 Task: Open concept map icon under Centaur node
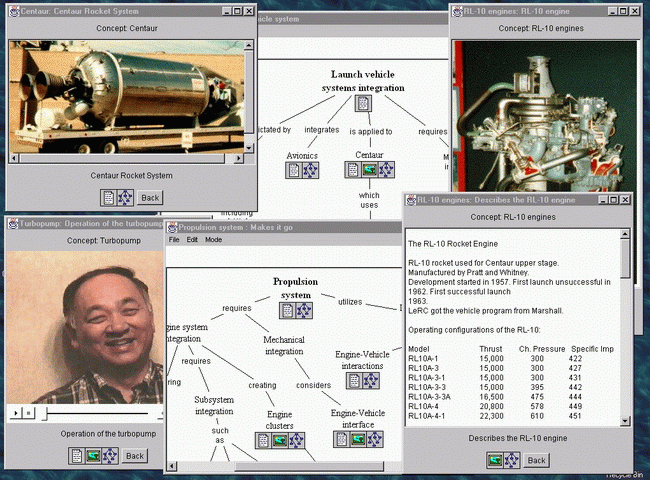pyautogui.click(x=386, y=170)
